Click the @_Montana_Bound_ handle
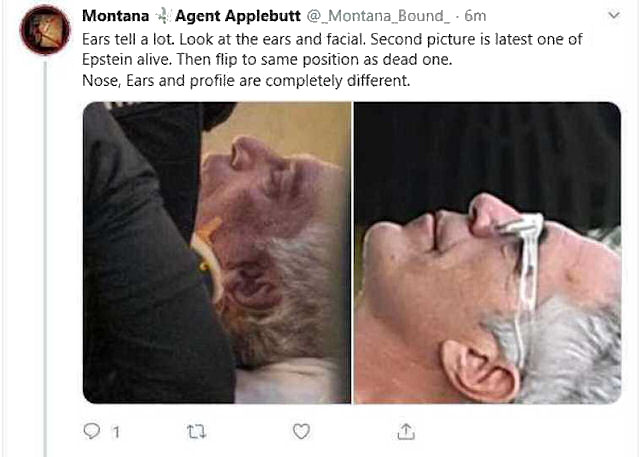Screen dimensions: 639x457 click(378, 16)
